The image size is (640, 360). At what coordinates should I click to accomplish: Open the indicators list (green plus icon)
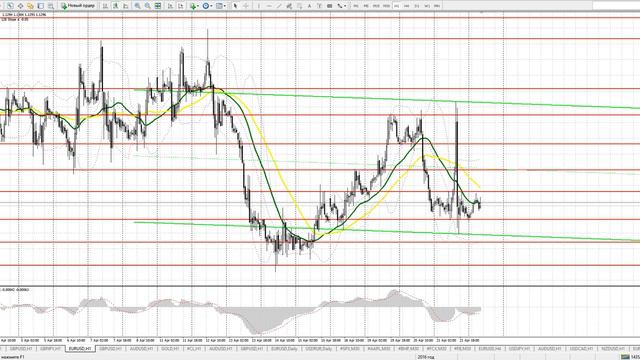coord(193,6)
